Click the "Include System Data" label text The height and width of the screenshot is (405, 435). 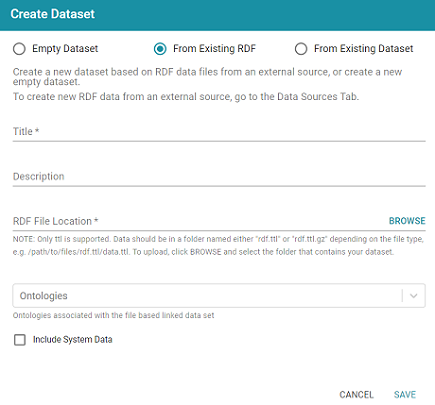[73, 340]
